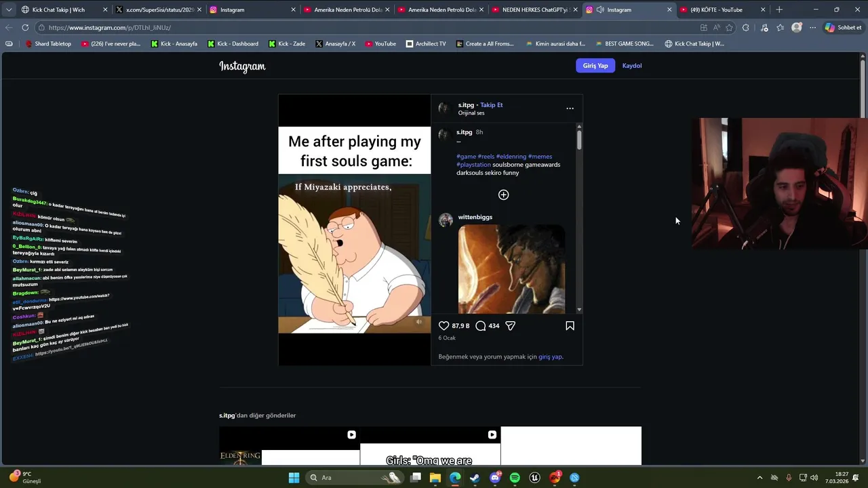Save the post with the bookmark icon
868x488 pixels.
[x=570, y=326]
